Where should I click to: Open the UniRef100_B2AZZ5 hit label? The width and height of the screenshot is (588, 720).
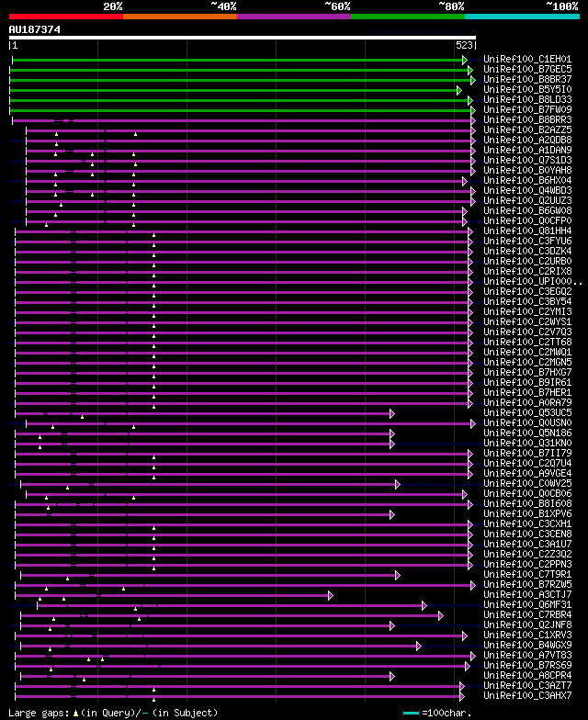(x=527, y=130)
